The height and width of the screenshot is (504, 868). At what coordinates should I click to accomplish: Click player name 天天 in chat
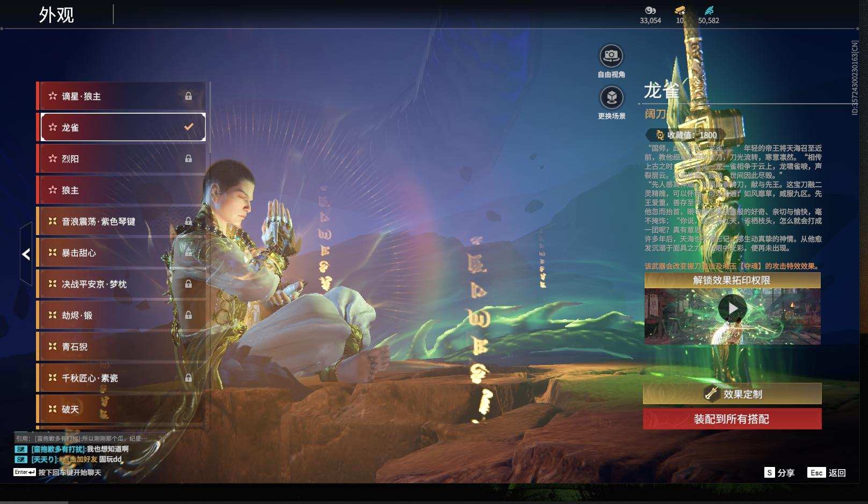(44, 459)
